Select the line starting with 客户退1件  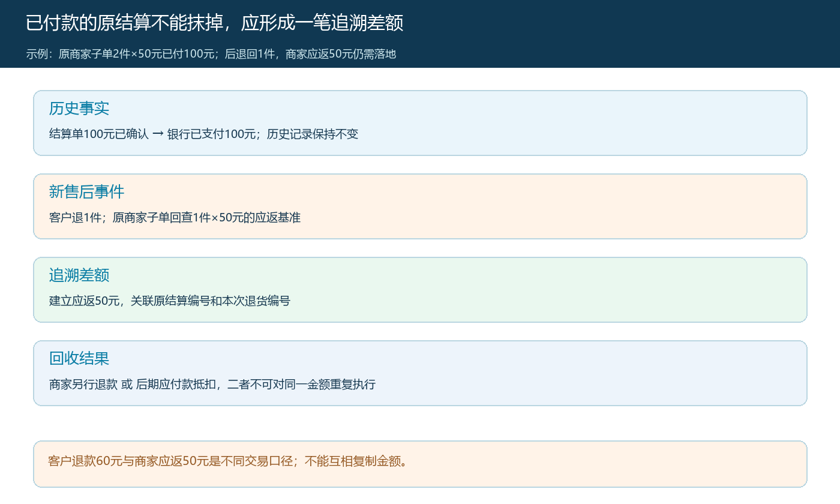click(x=175, y=218)
